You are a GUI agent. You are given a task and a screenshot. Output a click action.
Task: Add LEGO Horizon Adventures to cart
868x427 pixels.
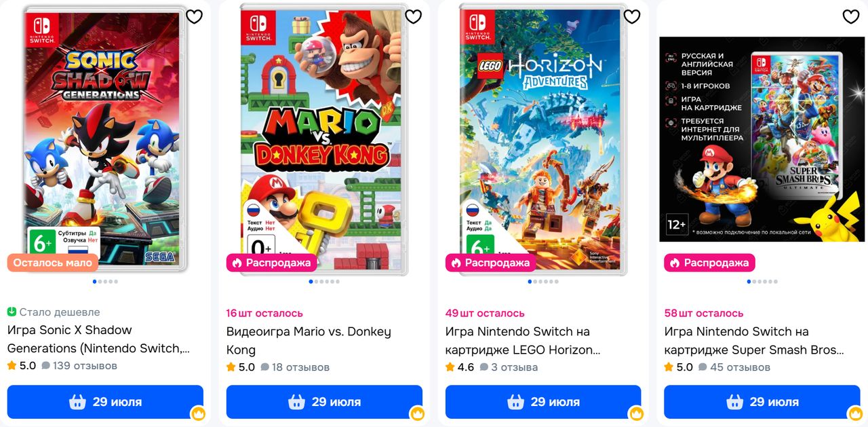tap(543, 402)
